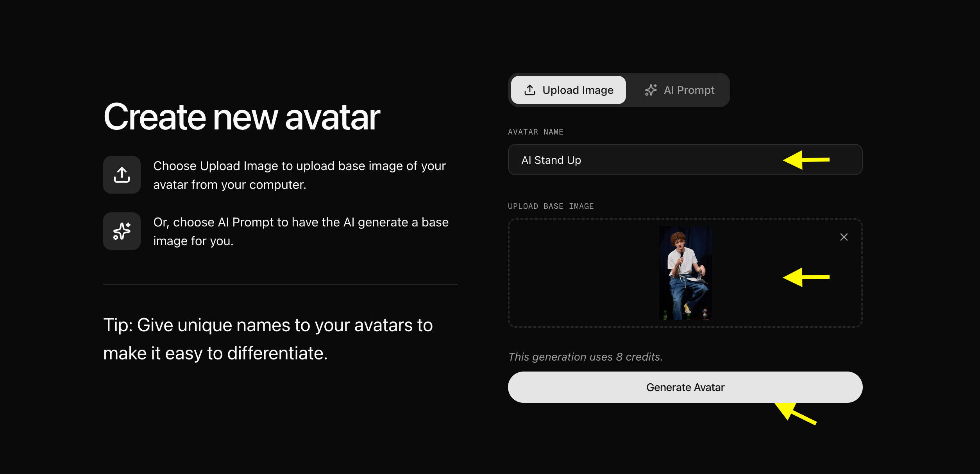
Task: Click the Generate Avatar button
Action: pyautogui.click(x=685, y=387)
